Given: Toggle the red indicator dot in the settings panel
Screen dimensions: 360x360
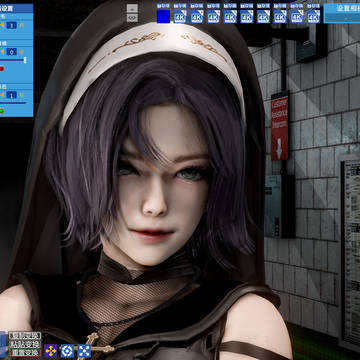Looking at the screenshot, I should 2,69.
